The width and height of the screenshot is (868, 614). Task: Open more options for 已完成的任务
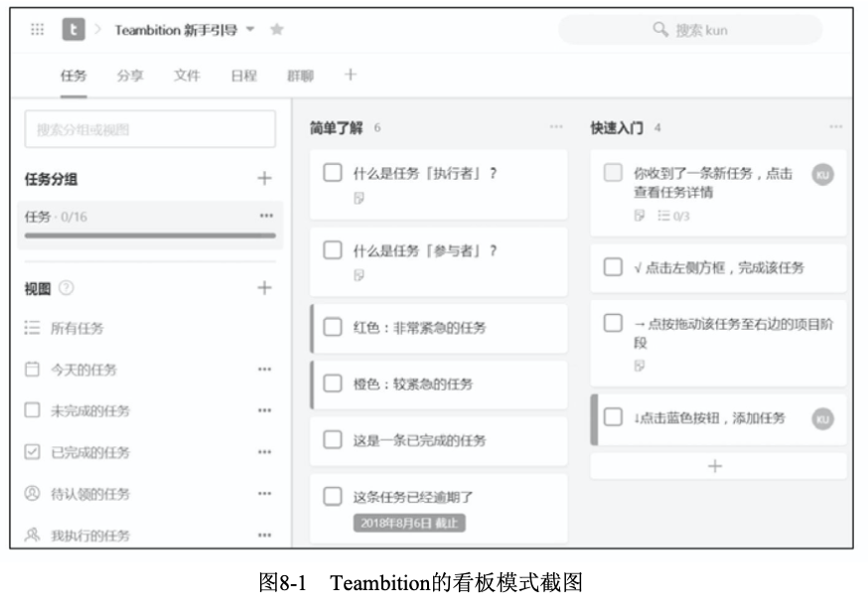tap(264, 452)
